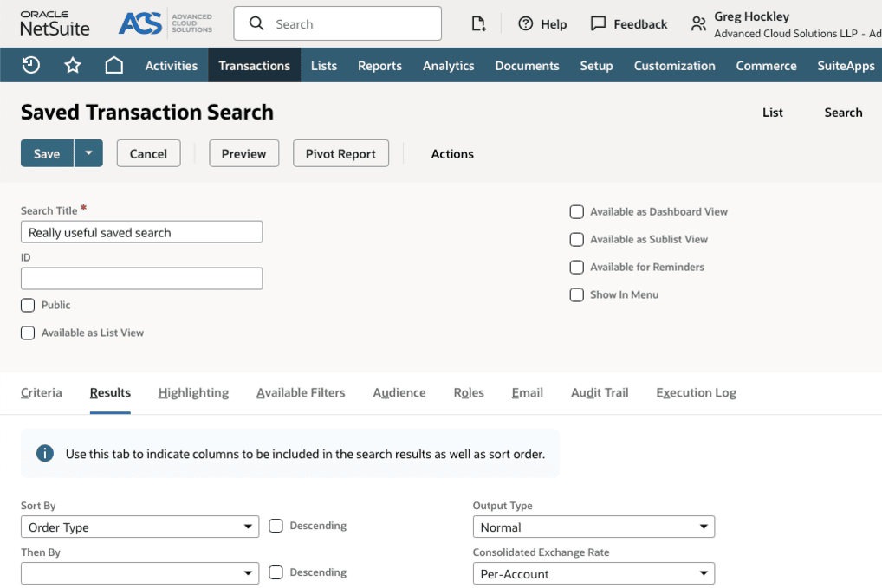Open the Analytics menu
882x588 pixels.
point(448,65)
